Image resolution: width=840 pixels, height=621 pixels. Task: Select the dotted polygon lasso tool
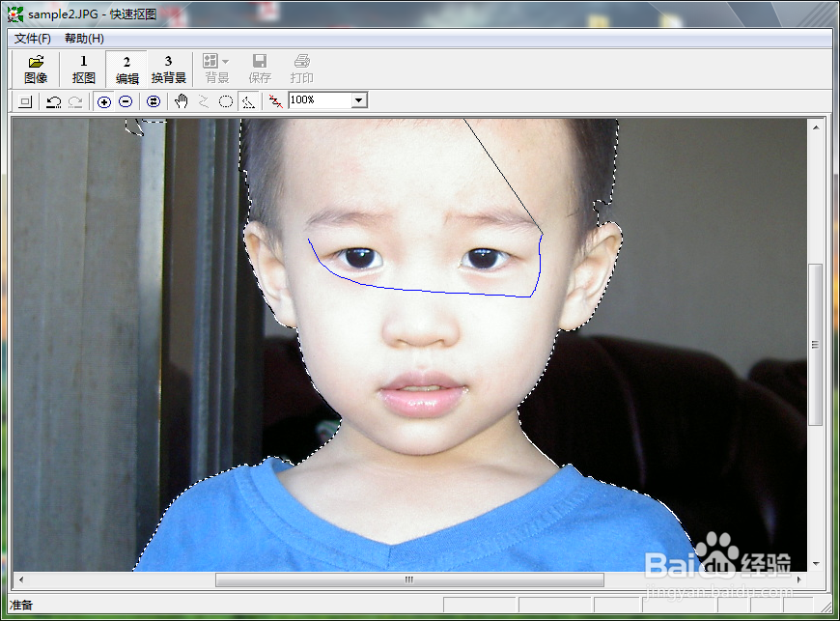coord(248,101)
